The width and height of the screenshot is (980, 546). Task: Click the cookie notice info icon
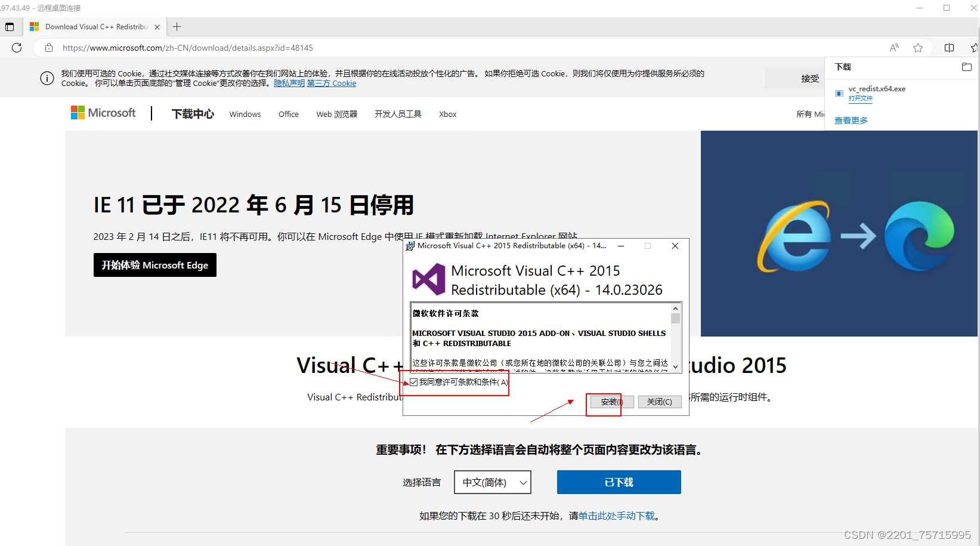[47, 78]
